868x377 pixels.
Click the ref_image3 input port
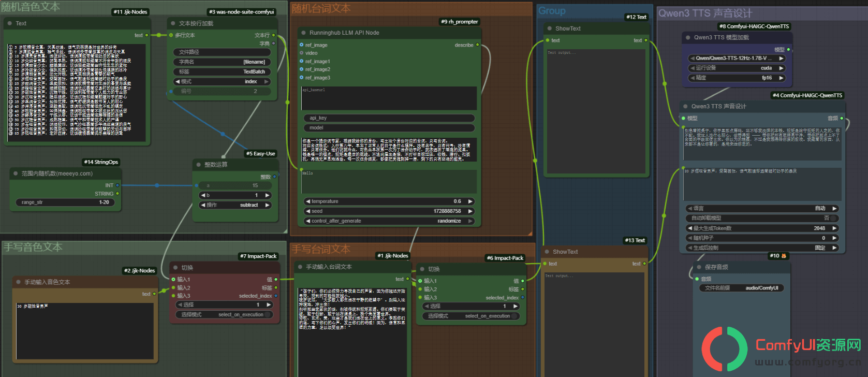pos(301,78)
